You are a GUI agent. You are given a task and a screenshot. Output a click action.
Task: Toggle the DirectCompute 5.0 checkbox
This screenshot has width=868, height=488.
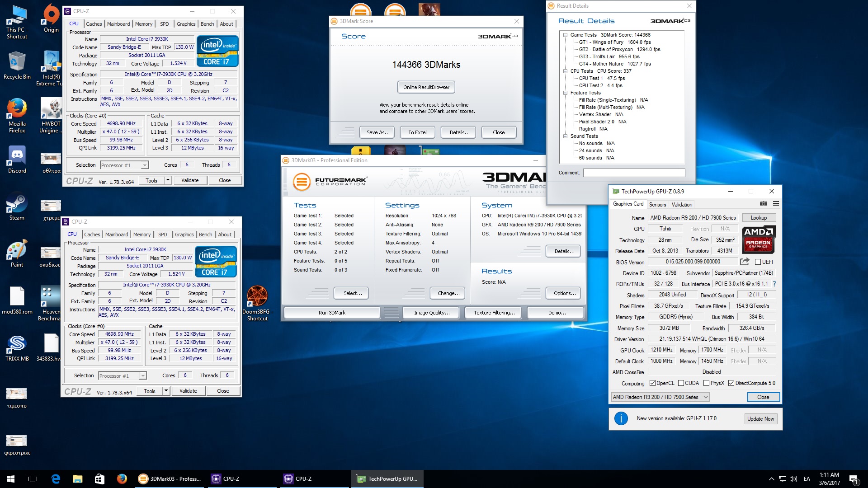tap(731, 383)
